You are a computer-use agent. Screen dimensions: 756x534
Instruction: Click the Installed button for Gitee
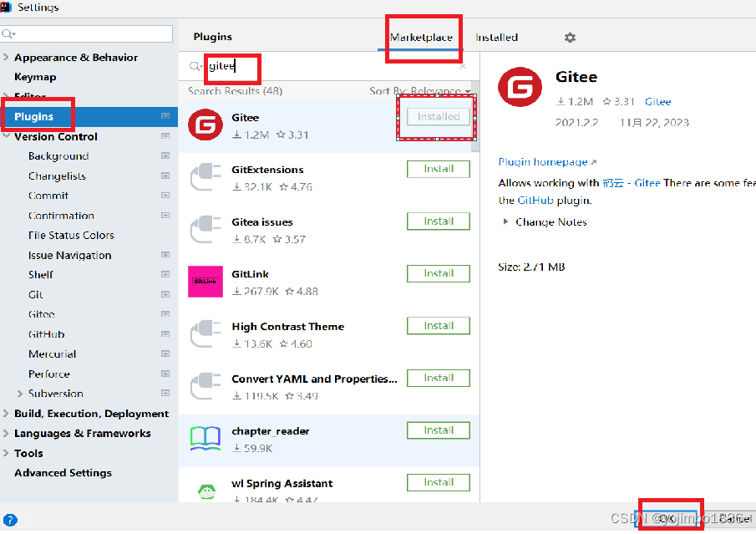439,117
